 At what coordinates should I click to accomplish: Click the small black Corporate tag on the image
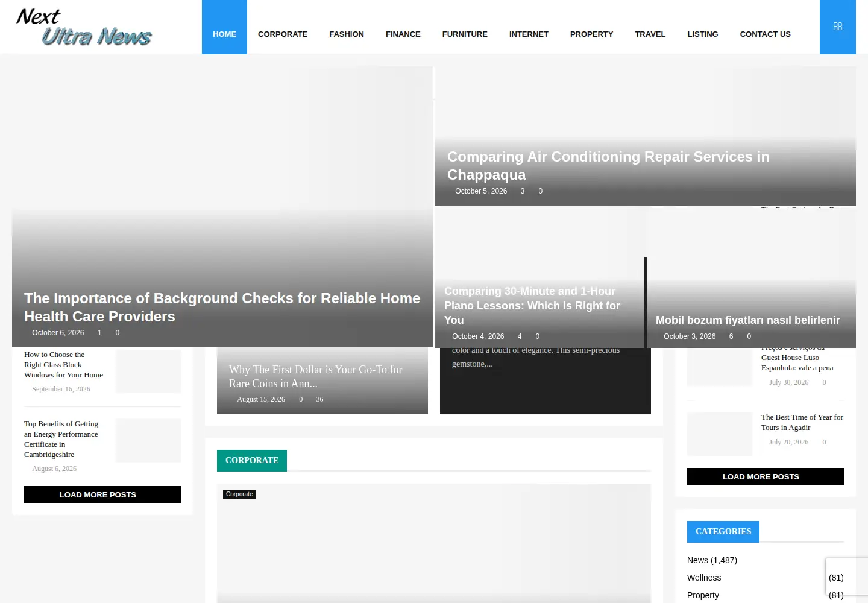click(239, 494)
